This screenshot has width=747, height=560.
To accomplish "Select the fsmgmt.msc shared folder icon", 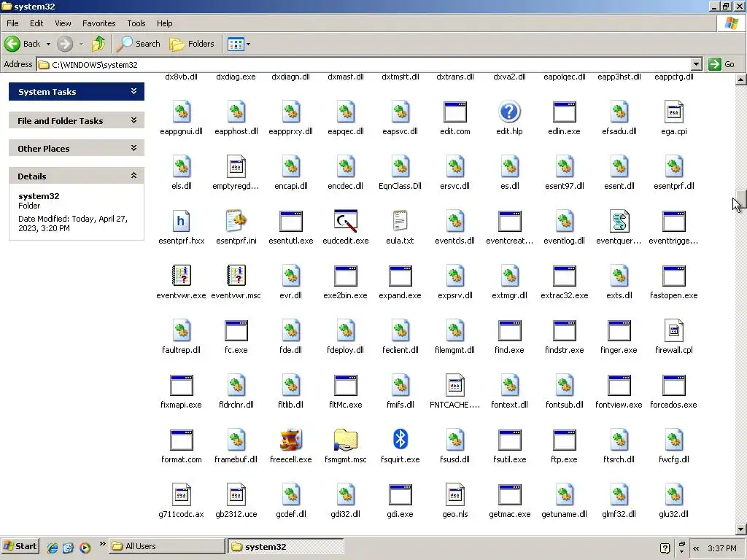I will point(345,440).
